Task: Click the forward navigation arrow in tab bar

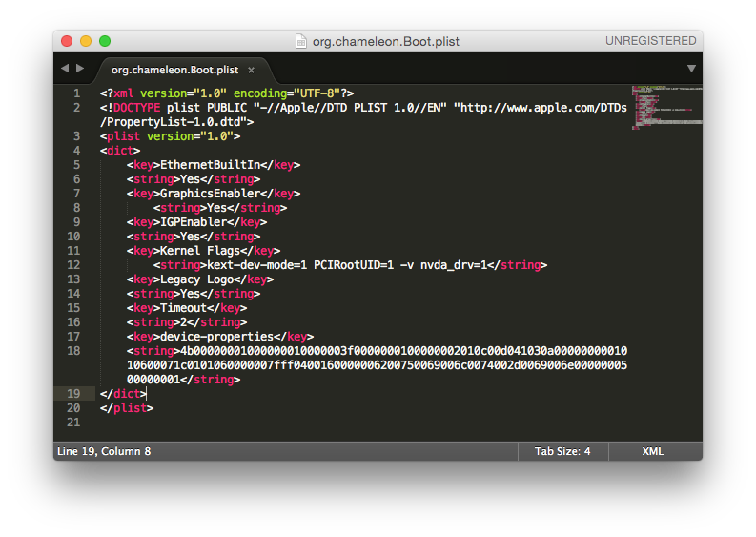Action: pyautogui.click(x=80, y=69)
